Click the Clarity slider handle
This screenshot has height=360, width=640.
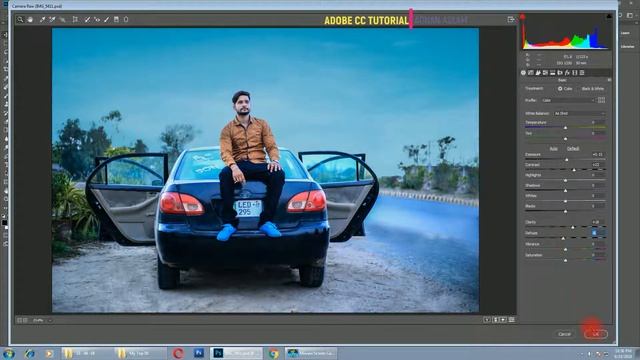(x=573, y=227)
